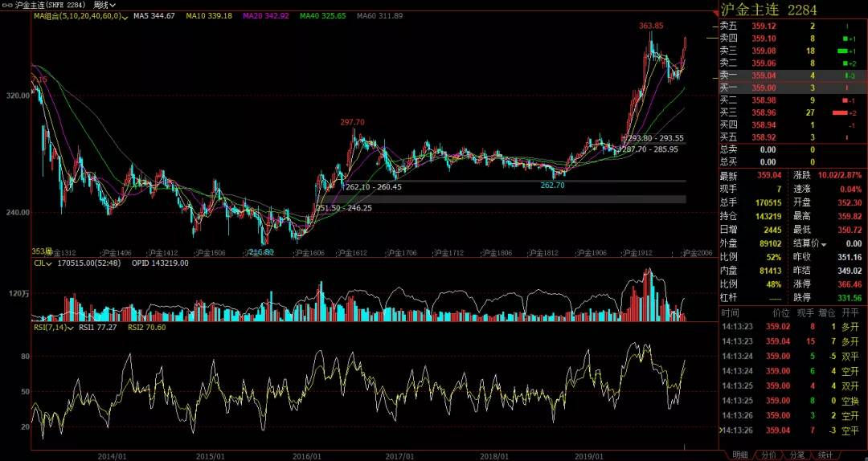This screenshot has height=461, width=868.
Task: Click the 涨跌 10.02/2.87% change value
Action: 840,176
